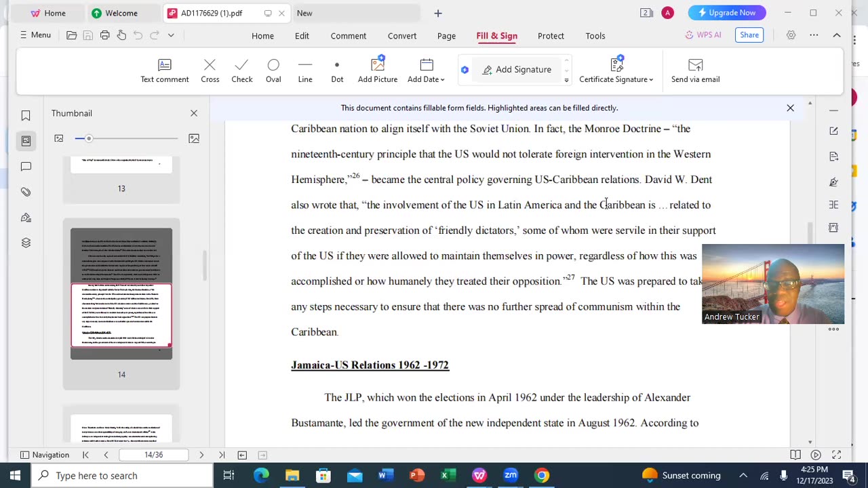
Task: Toggle full screen view in status bar
Action: (x=836, y=455)
